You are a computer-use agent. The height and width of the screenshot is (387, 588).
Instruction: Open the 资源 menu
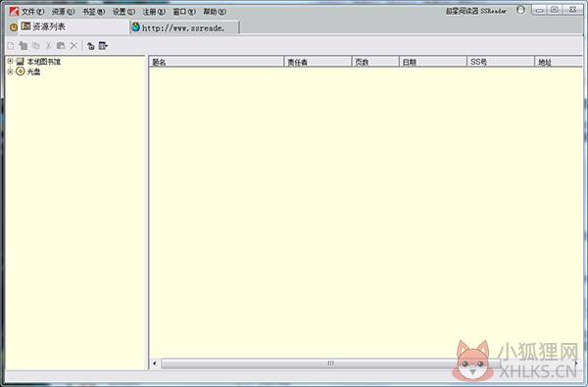(63, 12)
